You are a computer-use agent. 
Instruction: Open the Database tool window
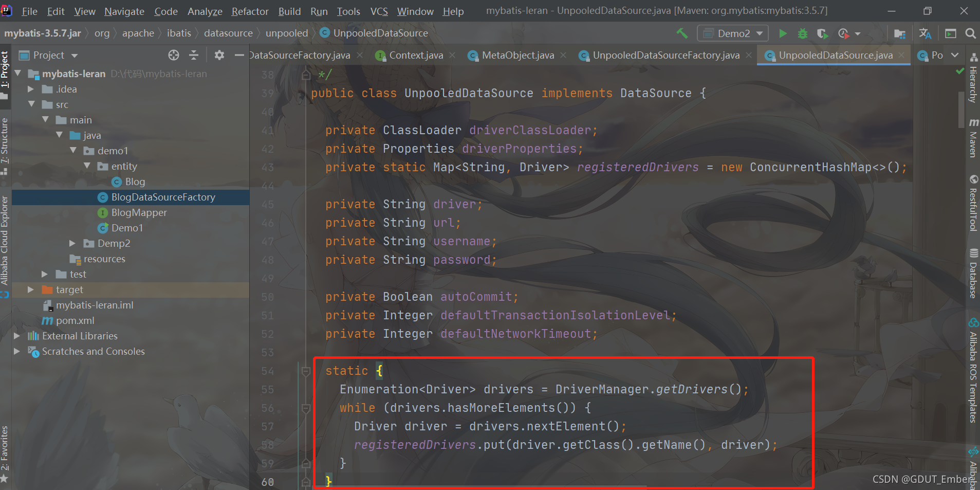point(973,273)
